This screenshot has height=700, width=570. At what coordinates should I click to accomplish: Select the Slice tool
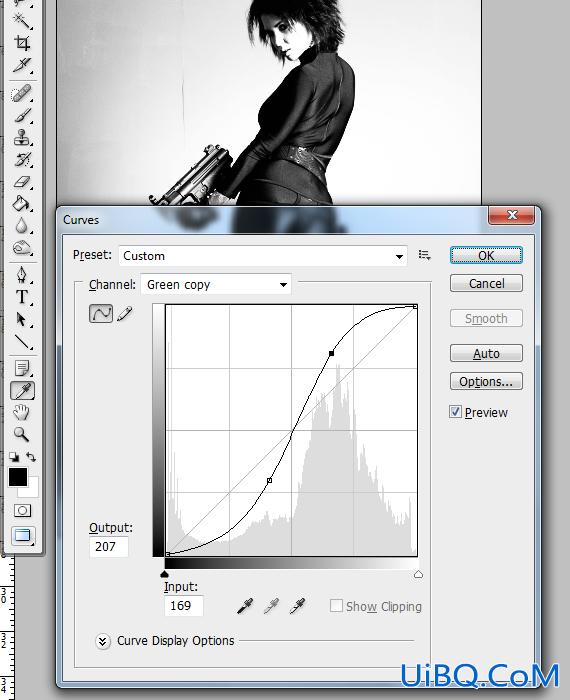[x=21, y=65]
